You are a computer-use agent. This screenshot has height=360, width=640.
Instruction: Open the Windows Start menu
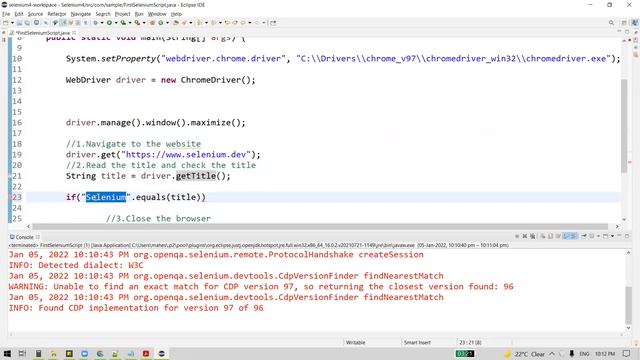[x=7, y=353]
